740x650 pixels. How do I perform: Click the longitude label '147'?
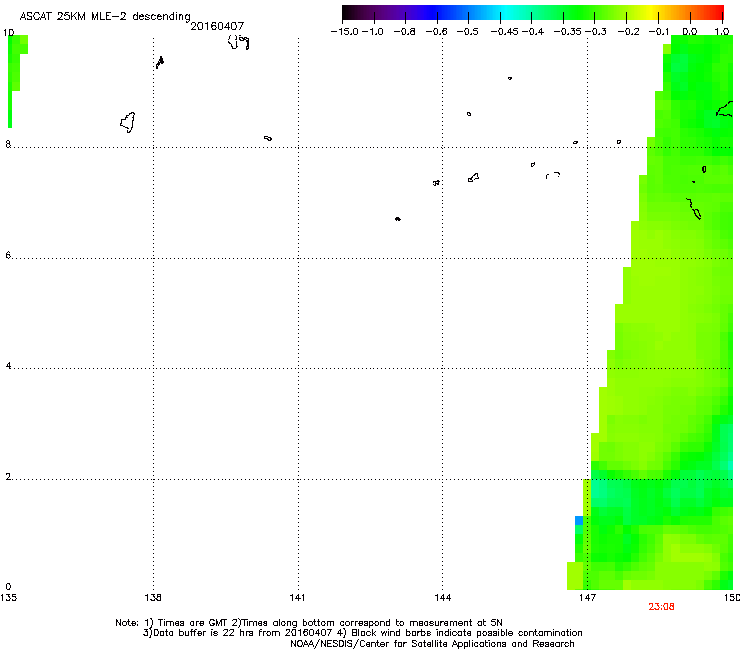point(587,598)
